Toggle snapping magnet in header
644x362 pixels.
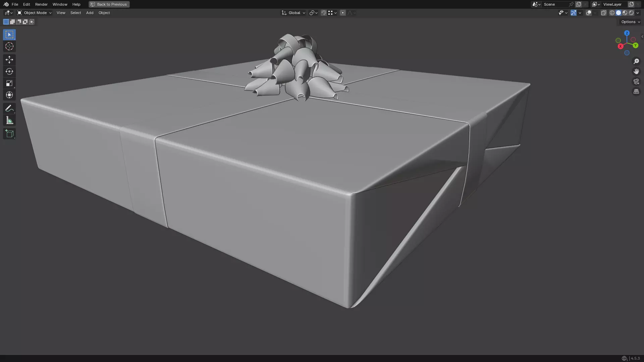324,13
